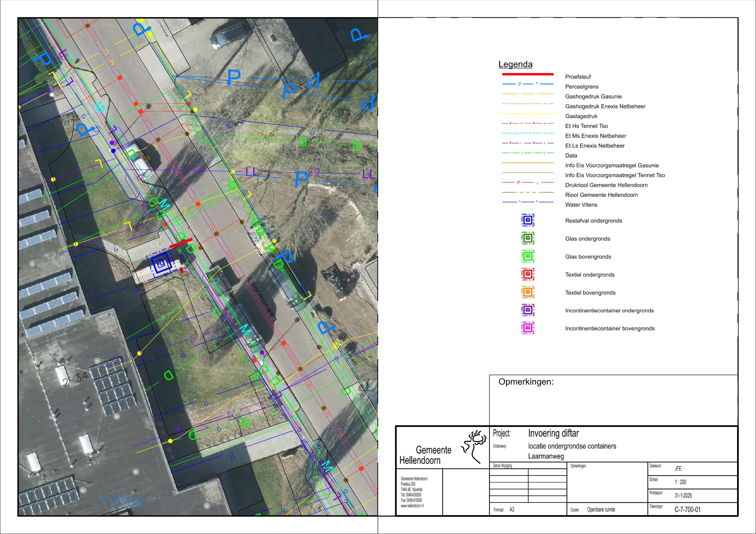Screen dimensions: 756x534
Task: Click the scale value 1 : 200
Action: [x=680, y=482]
